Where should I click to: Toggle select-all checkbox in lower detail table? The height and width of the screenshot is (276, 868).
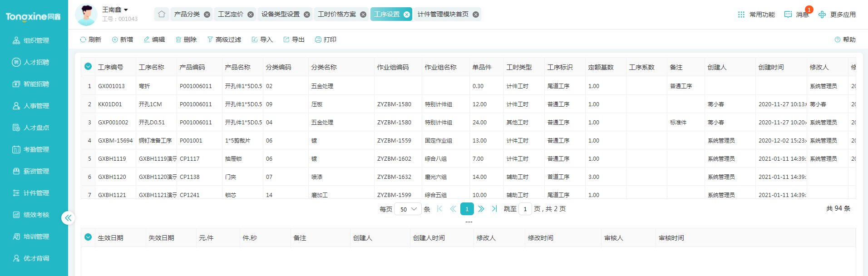tap(88, 237)
